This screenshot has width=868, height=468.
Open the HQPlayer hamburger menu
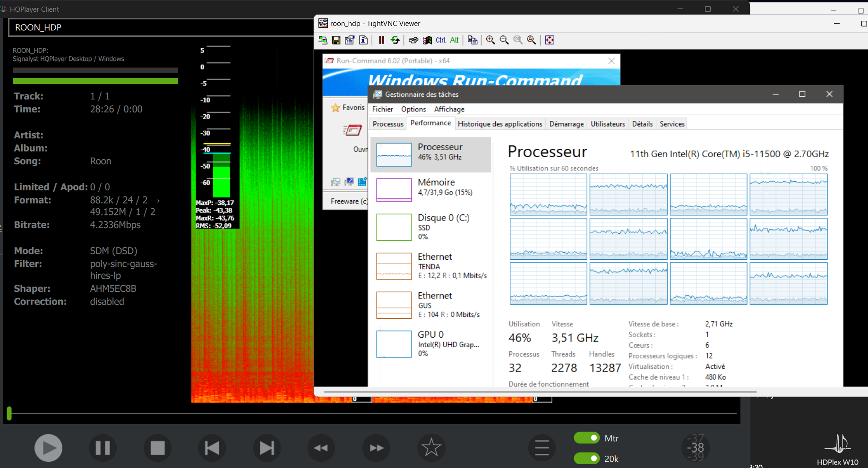541,448
